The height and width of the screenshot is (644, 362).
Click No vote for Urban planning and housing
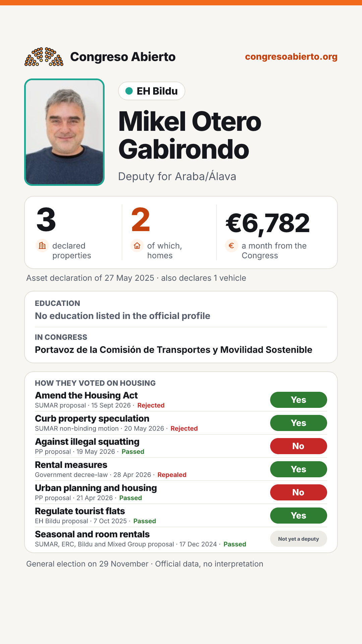[299, 492]
